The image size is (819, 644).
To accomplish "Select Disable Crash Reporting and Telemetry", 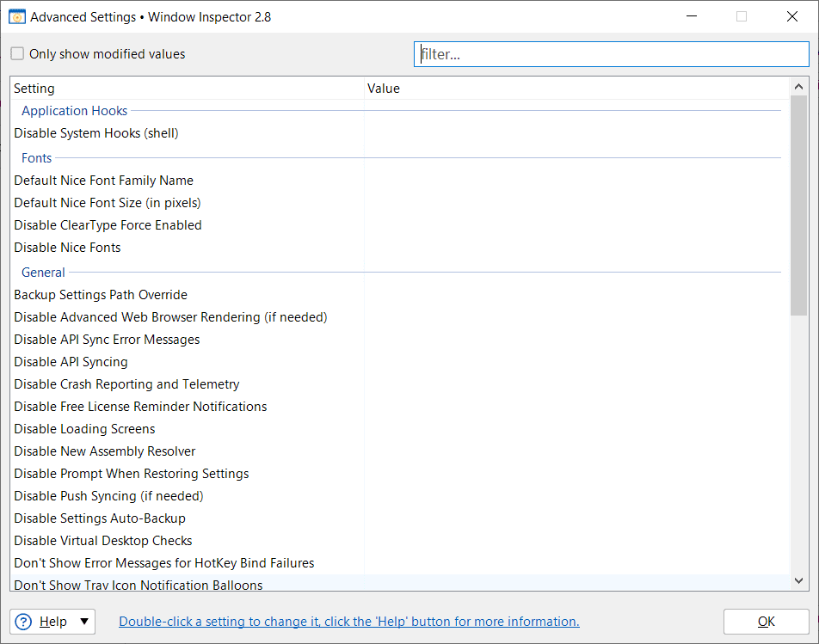I will coord(126,384).
